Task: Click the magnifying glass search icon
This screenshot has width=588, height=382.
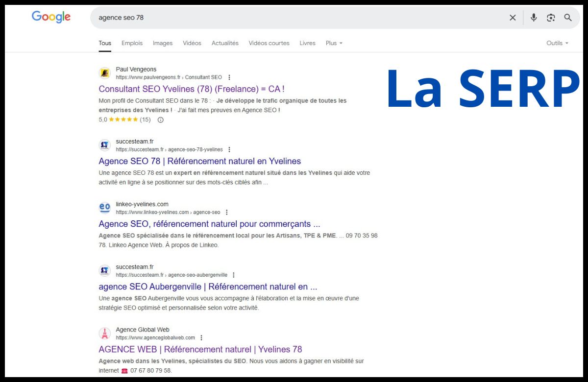Action: coord(568,18)
